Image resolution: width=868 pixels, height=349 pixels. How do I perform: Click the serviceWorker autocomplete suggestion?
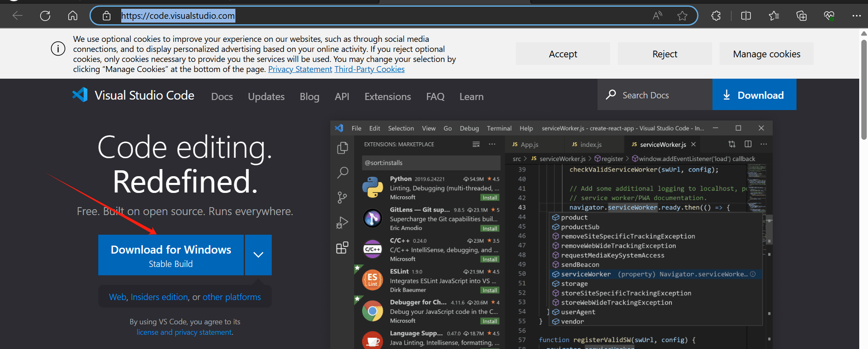(655, 275)
